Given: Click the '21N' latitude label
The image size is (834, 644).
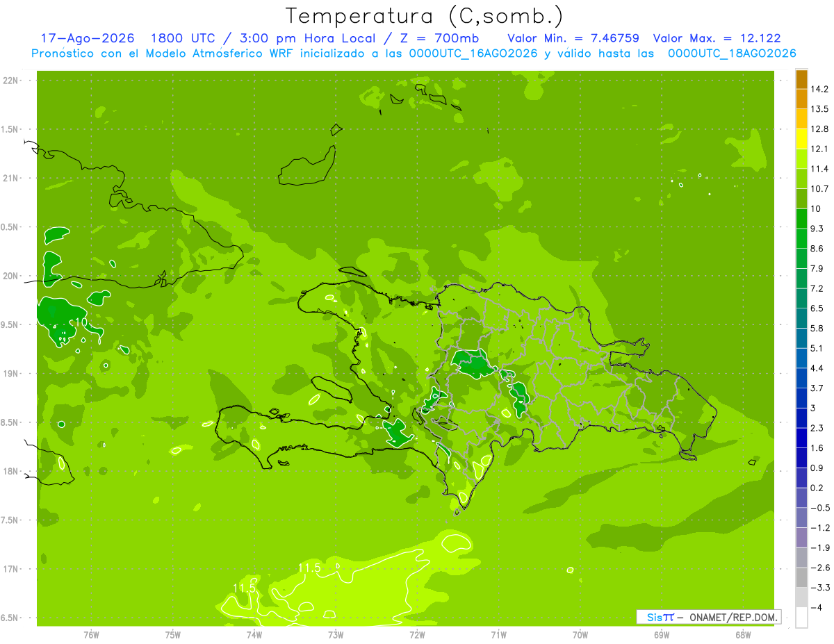Looking at the screenshot, I should click(x=12, y=178).
